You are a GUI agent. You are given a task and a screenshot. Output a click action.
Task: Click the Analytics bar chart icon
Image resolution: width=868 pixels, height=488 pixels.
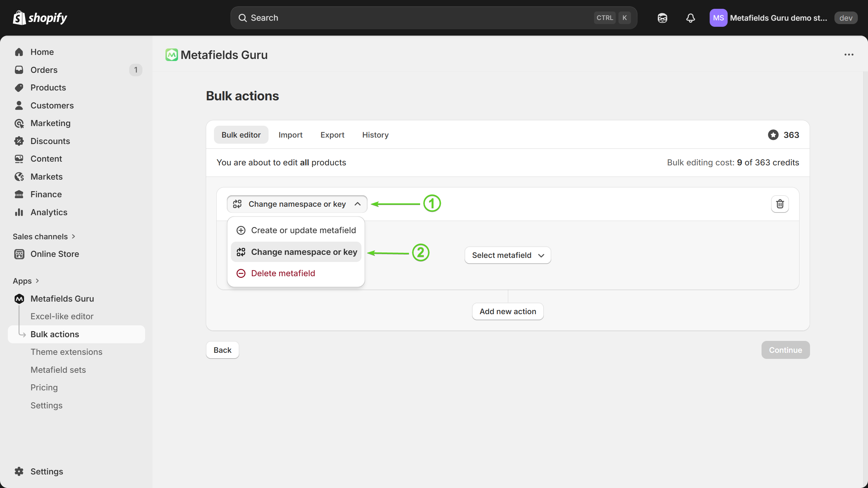tap(19, 212)
